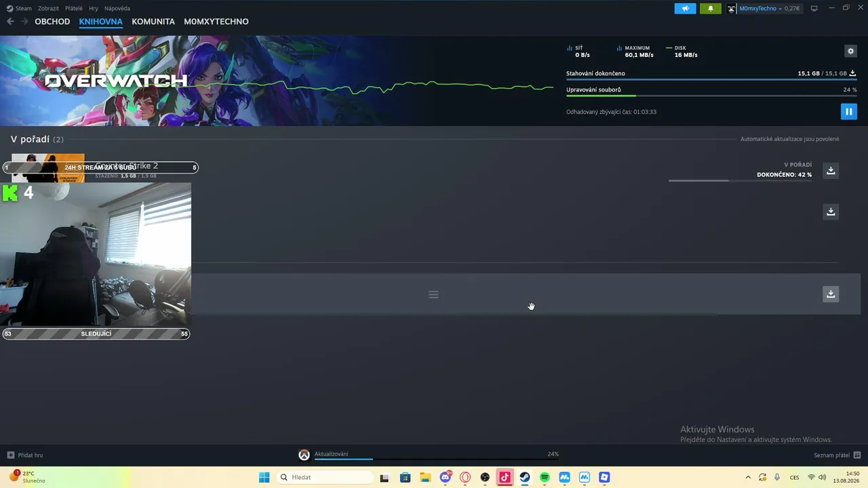868x488 pixels.
Task: Click the Aktualizování progress bar at the bottom
Action: [x=437, y=459]
